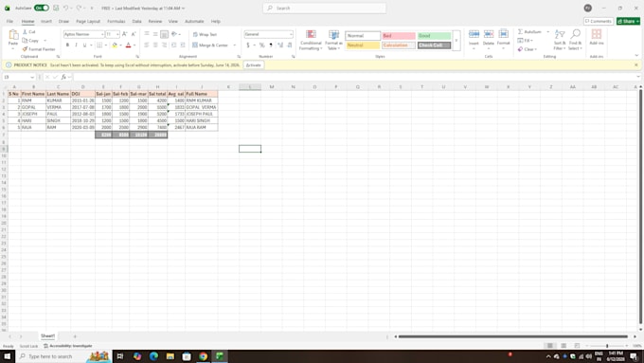Open the Name Box dropdown
Viewport: 644px width, 363px height.
[x=32, y=77]
